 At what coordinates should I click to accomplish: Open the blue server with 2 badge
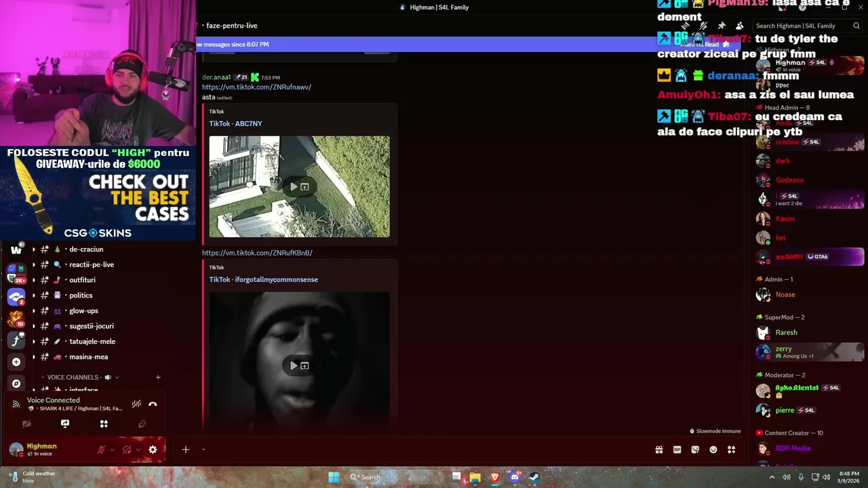tap(16, 296)
